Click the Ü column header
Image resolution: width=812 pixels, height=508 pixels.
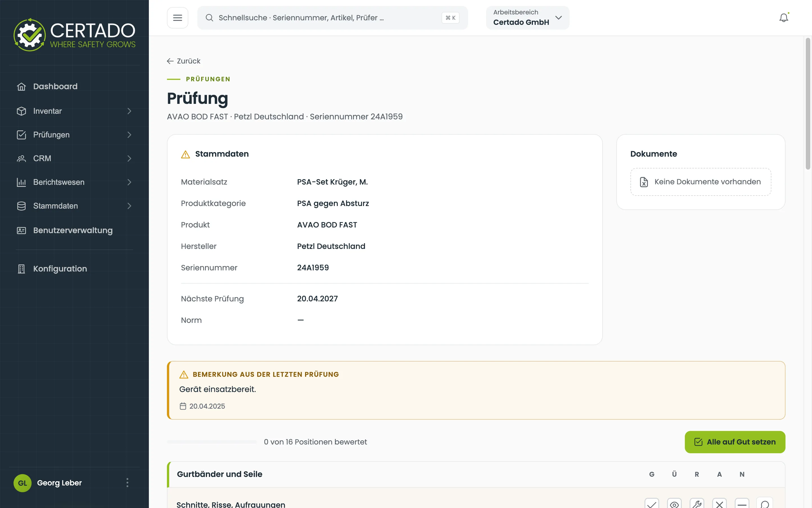pos(674,474)
